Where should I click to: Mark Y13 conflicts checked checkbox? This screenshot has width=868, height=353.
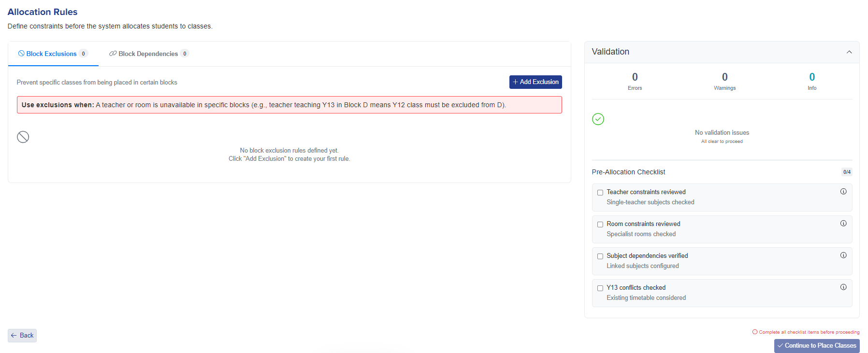[x=600, y=288]
